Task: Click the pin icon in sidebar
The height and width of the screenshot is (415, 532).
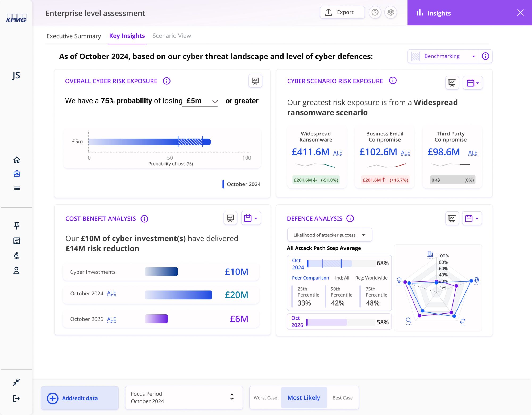Action: coord(16,226)
